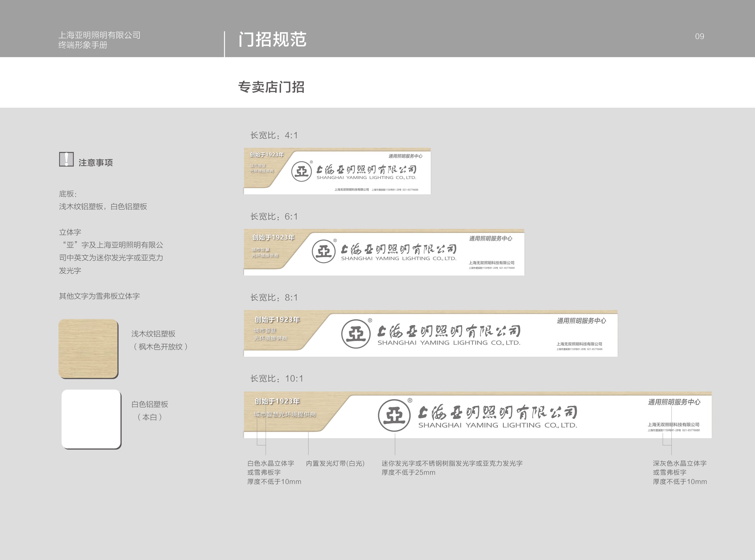Screen dimensions: 755x560
Task: Click the header text 上海亚明照明有限公司
Action: [99, 35]
